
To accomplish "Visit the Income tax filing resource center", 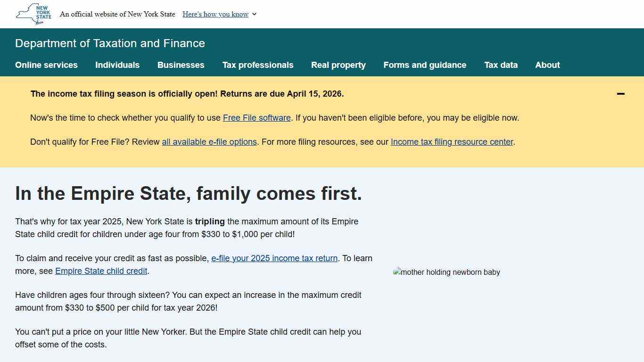I will [x=452, y=142].
